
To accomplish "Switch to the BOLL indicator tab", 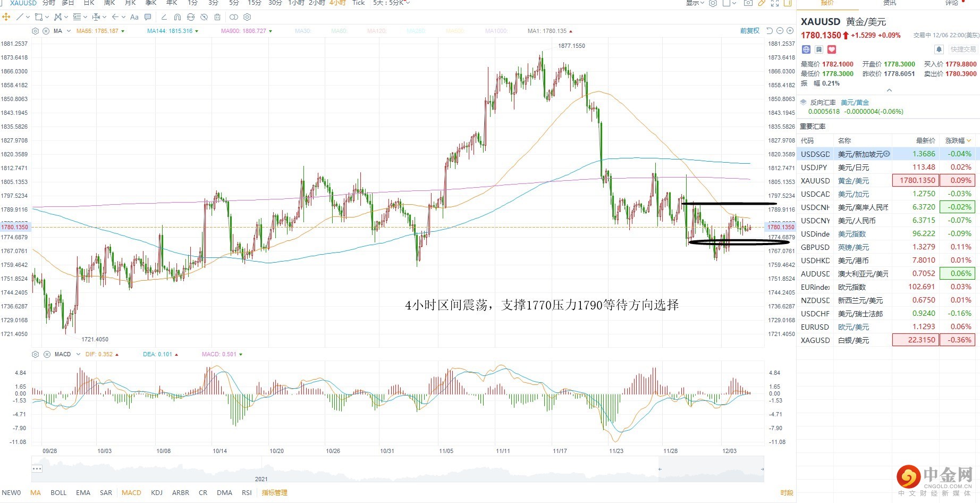I will click(58, 493).
